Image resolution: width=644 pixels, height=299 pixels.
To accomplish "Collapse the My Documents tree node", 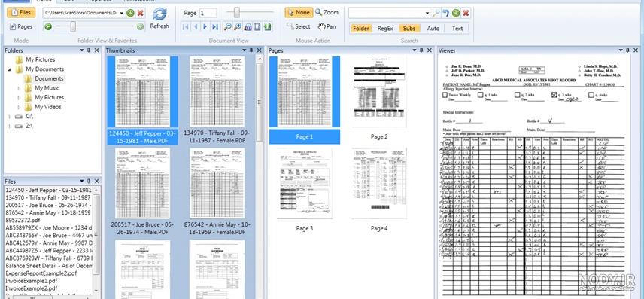I will click(10, 69).
